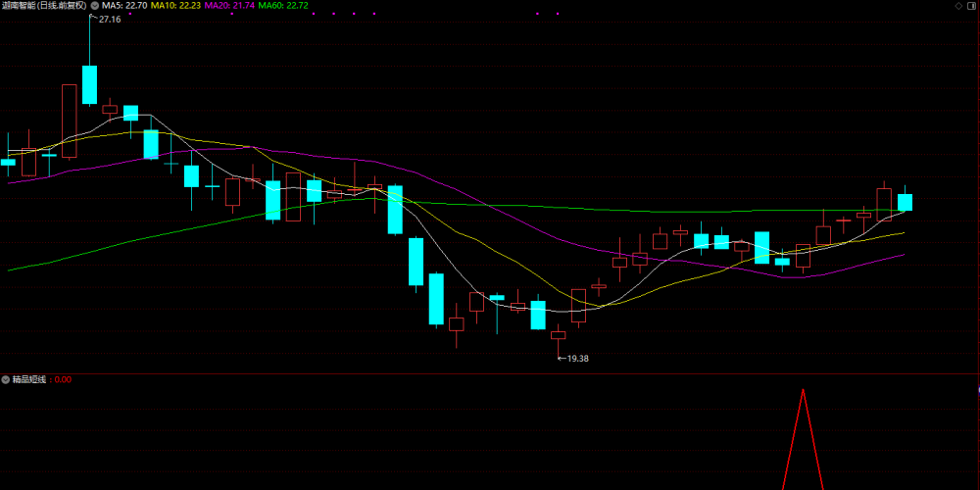
Task: Click the 19.38 low price marker
Action: pyautogui.click(x=577, y=359)
